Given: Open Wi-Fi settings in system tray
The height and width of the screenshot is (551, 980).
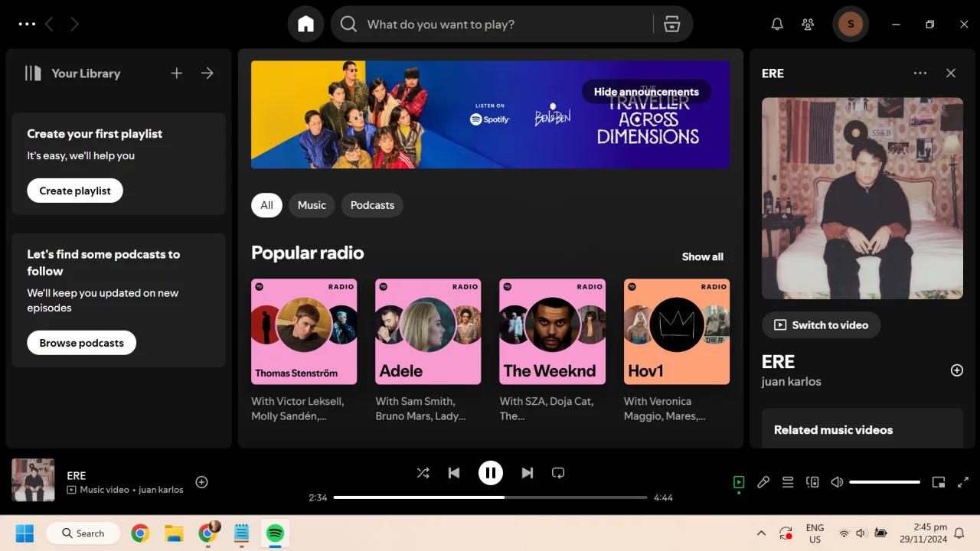Looking at the screenshot, I should click(x=844, y=533).
